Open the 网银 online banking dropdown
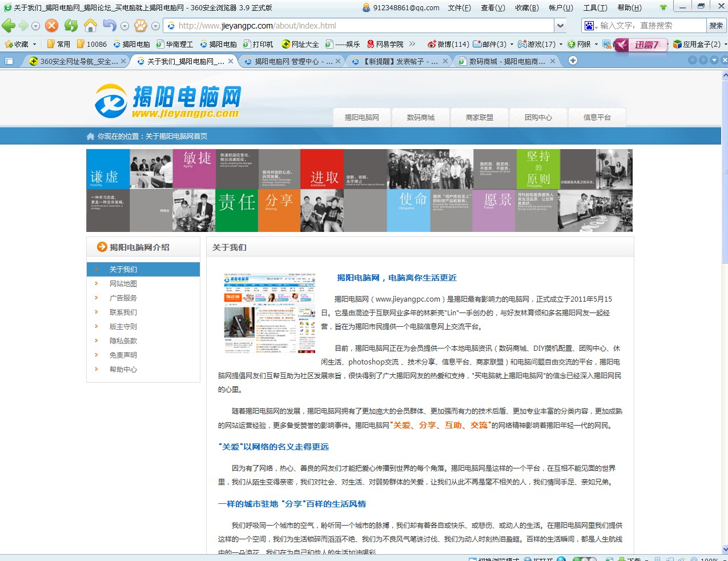 click(x=583, y=44)
